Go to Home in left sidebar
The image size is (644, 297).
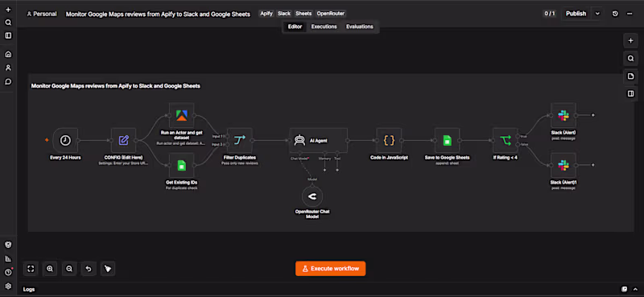(x=8, y=54)
